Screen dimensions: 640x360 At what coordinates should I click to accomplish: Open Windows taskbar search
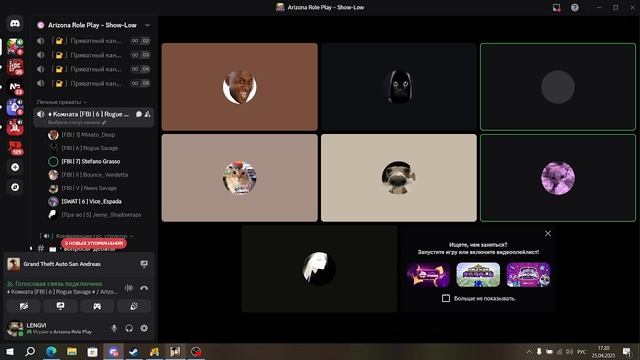click(30, 351)
